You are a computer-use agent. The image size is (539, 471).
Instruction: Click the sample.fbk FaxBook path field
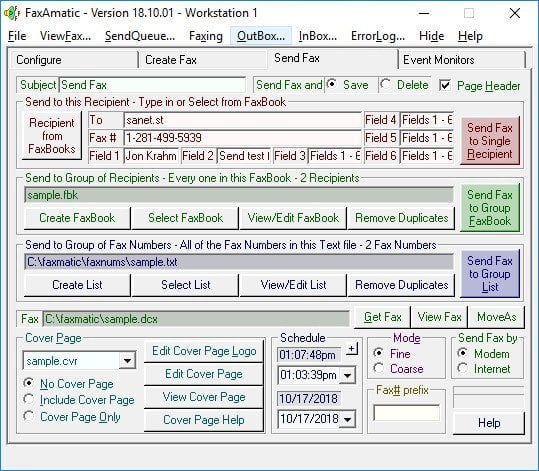point(239,195)
